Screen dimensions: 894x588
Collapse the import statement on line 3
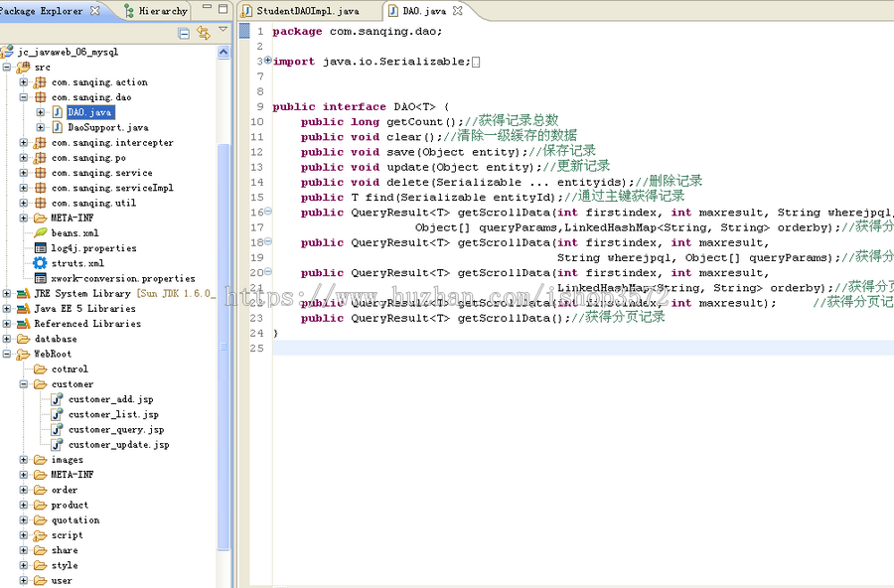269,61
